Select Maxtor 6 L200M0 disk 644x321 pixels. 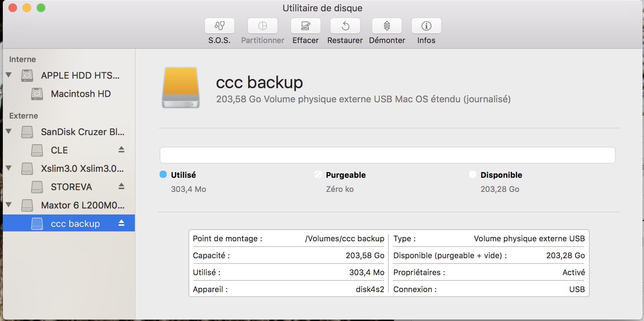click(82, 205)
